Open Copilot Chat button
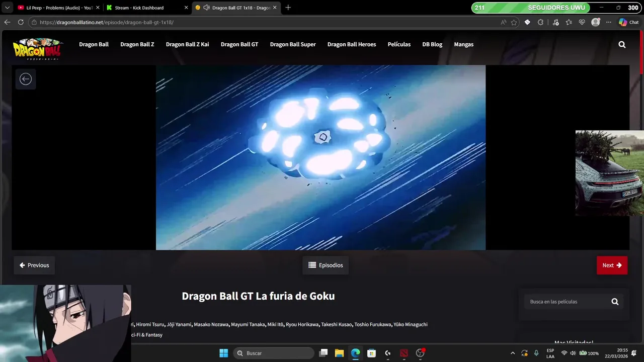Viewport: 644px width, 362px height. [628, 22]
